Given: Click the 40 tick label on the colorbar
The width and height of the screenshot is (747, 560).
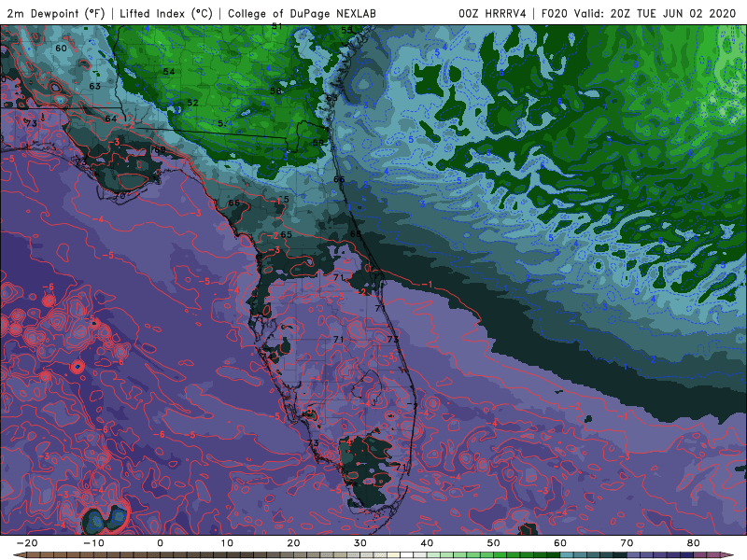Looking at the screenshot, I should pyautogui.click(x=427, y=543).
